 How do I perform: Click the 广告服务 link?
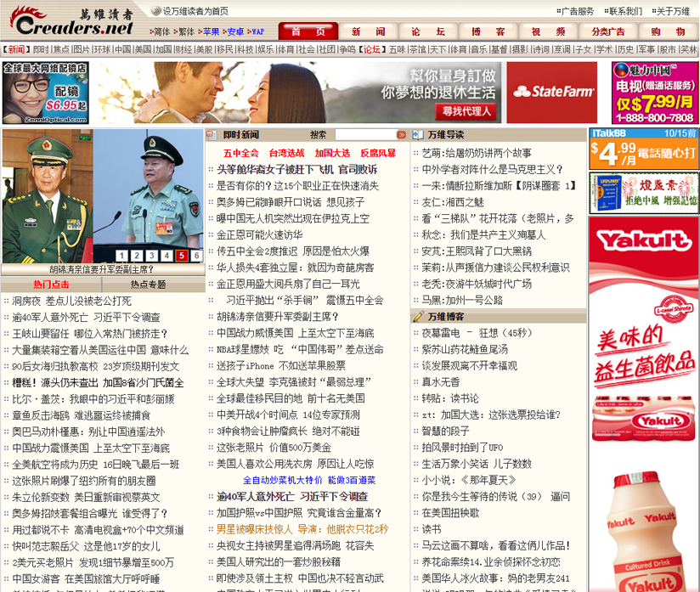pos(577,12)
